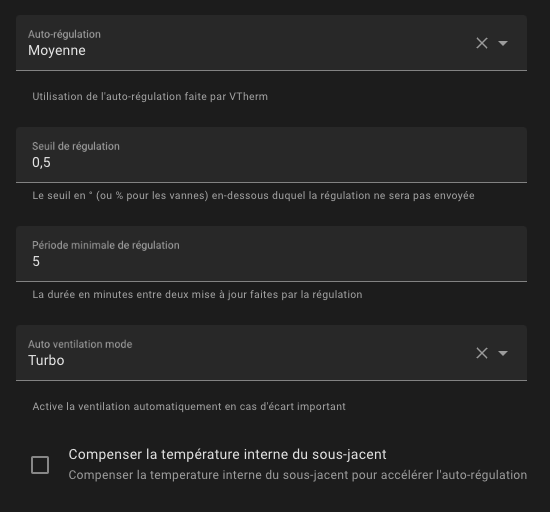This screenshot has height=512, width=550.
Task: Click the checkbox label 'Compenser la température interne du sous-jacent'
Action: click(x=227, y=454)
